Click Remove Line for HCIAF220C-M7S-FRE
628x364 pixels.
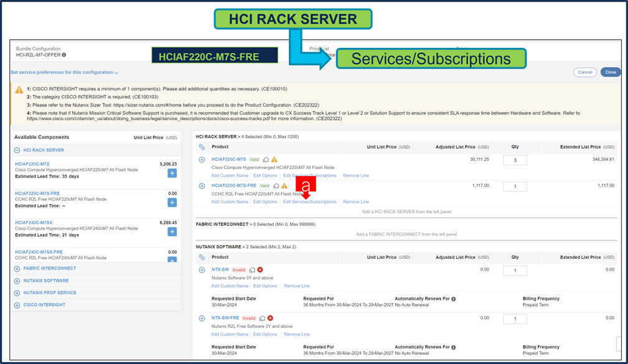click(x=356, y=202)
